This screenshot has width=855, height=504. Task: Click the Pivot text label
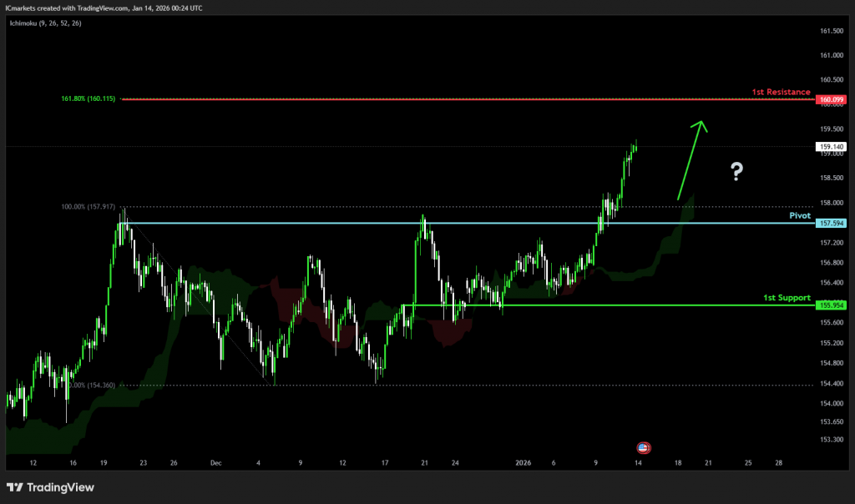800,215
